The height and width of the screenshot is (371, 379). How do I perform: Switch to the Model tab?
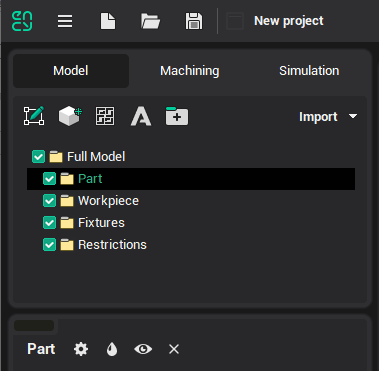tap(71, 71)
